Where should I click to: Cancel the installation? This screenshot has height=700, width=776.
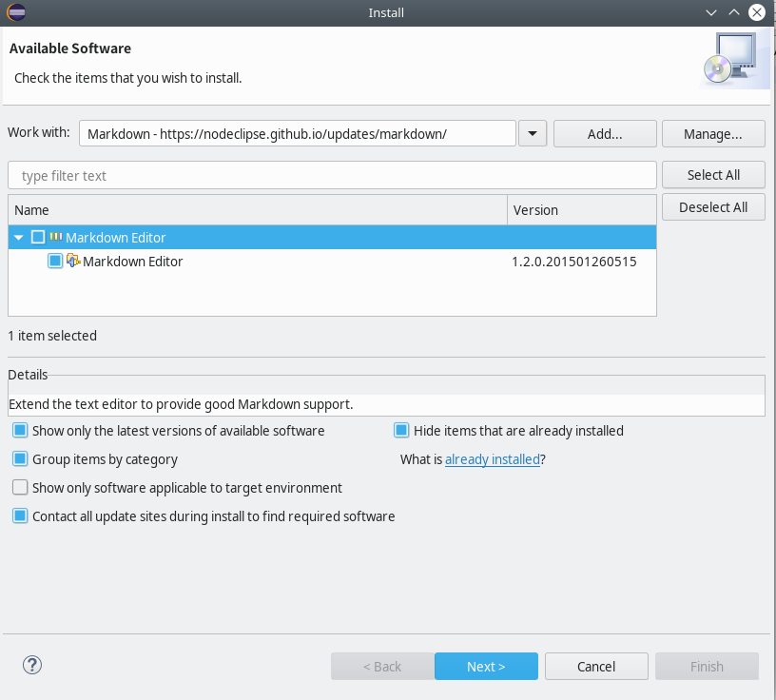click(596, 667)
